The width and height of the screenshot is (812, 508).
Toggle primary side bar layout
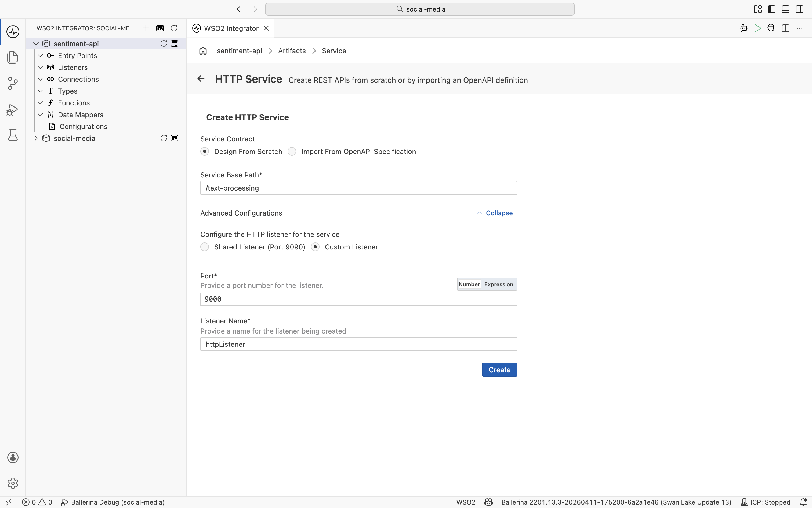[771, 9]
